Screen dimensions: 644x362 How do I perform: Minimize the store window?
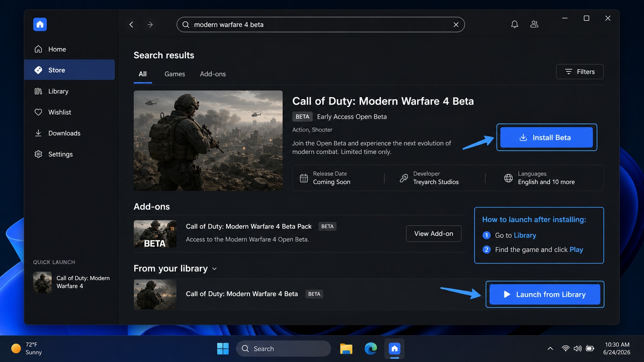click(565, 18)
